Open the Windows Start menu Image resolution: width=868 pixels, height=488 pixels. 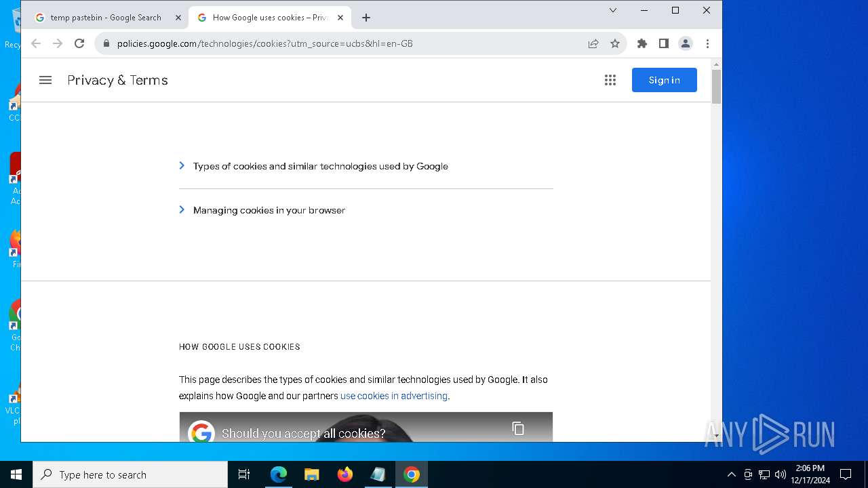[x=16, y=474]
